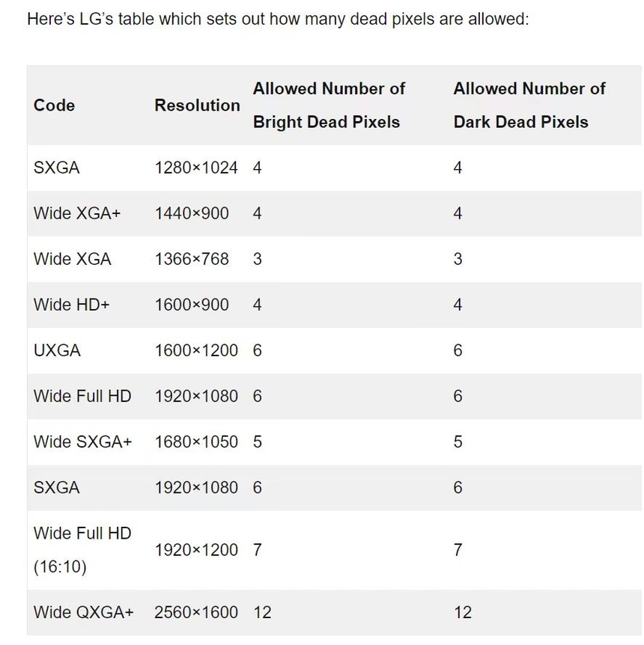Click the intro sentence about LG's table

[x=278, y=19]
